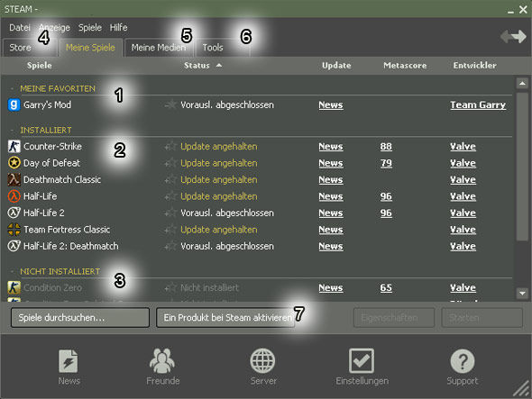Click the Day of Defeat game icon
532x399 pixels.
point(14,163)
